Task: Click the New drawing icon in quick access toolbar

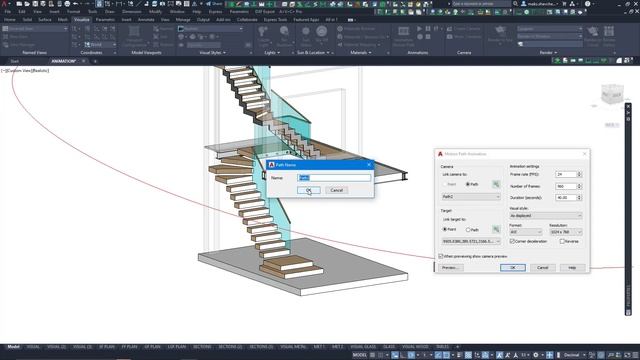Action: pyautogui.click(x=19, y=4)
